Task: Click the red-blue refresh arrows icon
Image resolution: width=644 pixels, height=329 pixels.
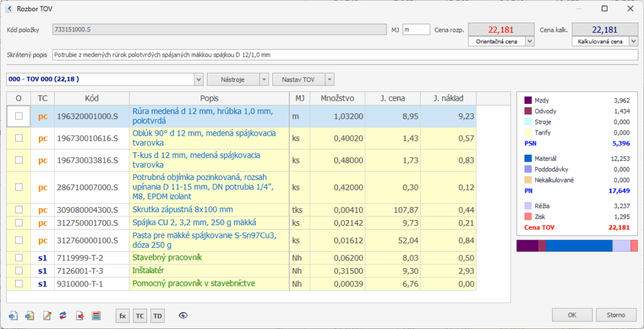Action: [x=63, y=315]
